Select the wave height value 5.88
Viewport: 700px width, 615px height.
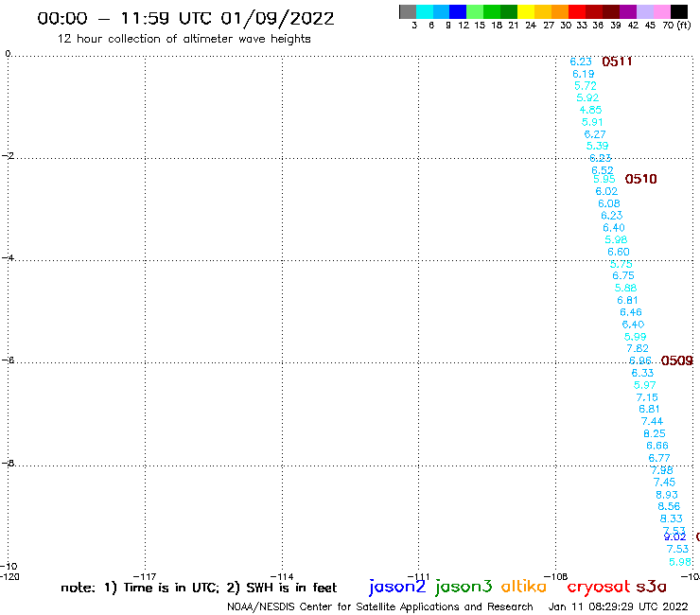pos(625,288)
